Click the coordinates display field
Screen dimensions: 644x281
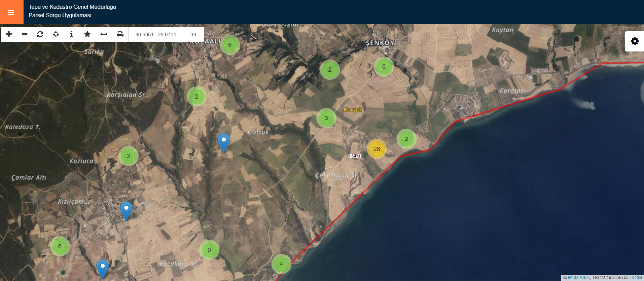click(156, 34)
